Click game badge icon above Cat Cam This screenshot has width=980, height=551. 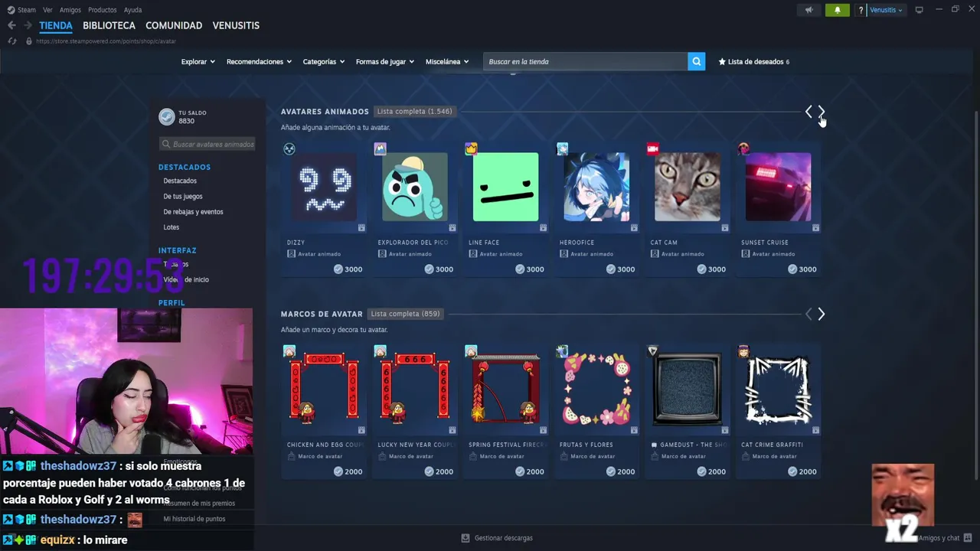[x=653, y=148]
